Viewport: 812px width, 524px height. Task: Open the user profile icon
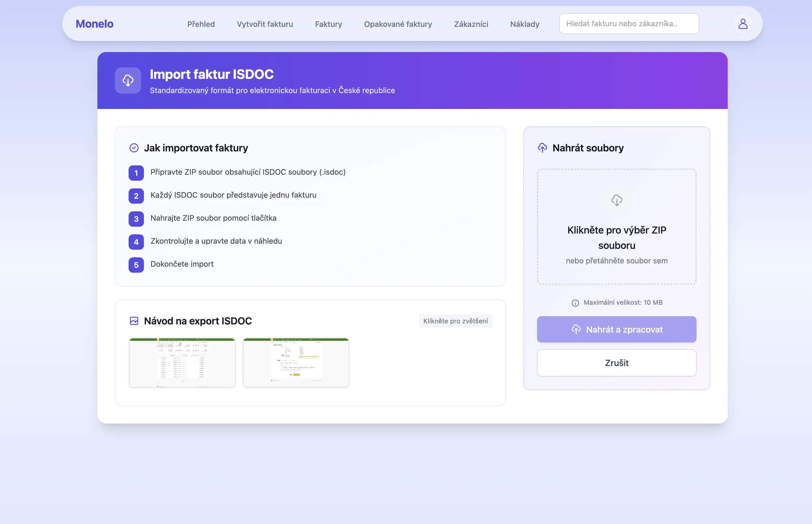(x=743, y=24)
